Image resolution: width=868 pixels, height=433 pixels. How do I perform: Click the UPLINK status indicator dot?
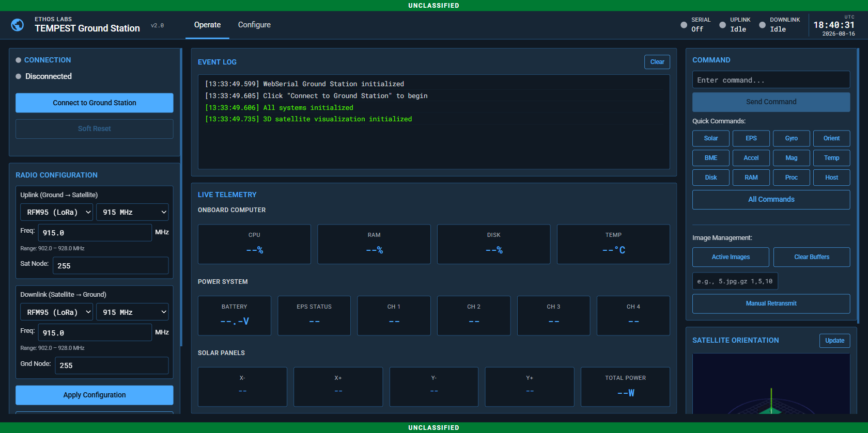(722, 25)
